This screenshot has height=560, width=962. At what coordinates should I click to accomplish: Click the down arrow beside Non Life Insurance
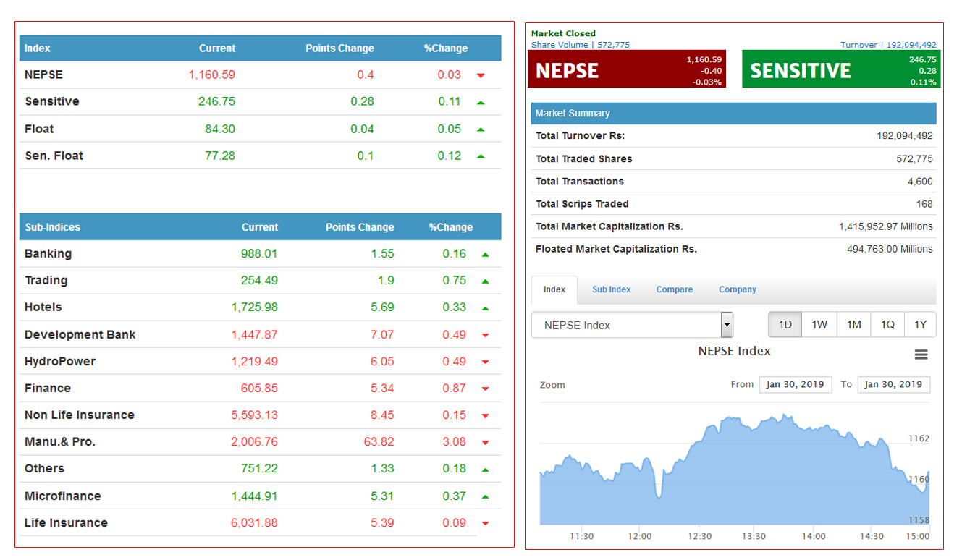(485, 415)
